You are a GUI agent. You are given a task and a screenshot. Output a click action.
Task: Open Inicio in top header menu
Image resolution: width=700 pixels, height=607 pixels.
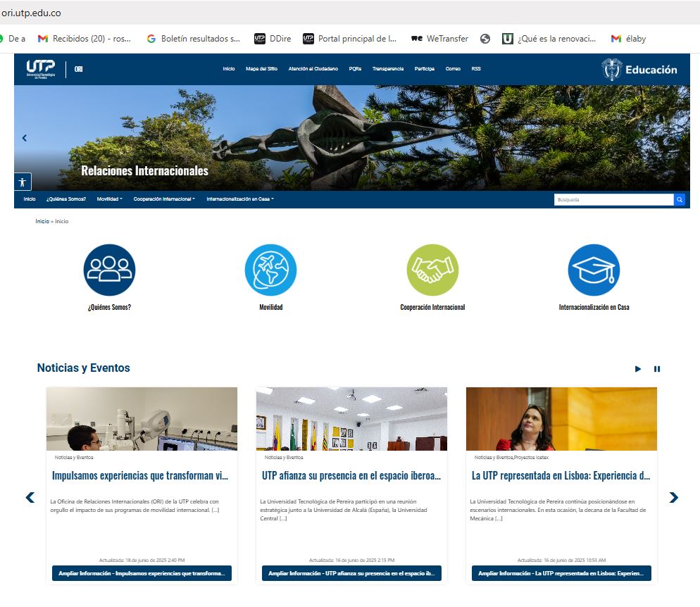click(229, 69)
